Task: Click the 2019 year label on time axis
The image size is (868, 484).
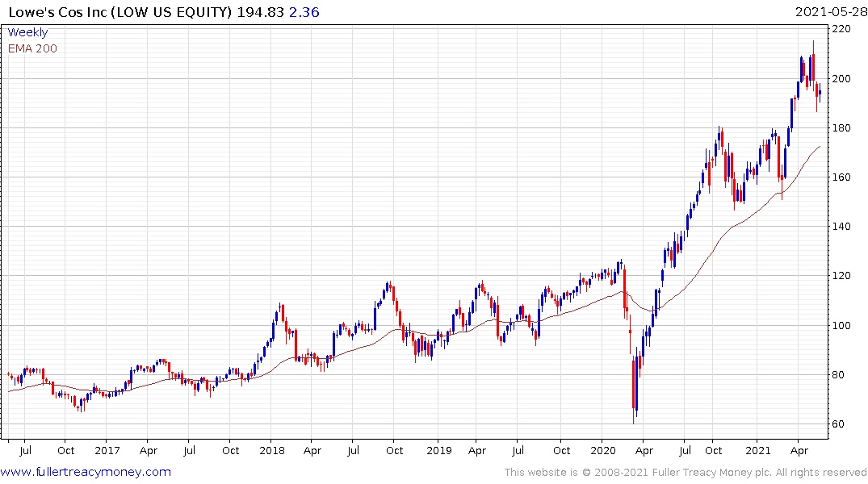Action: click(x=439, y=451)
